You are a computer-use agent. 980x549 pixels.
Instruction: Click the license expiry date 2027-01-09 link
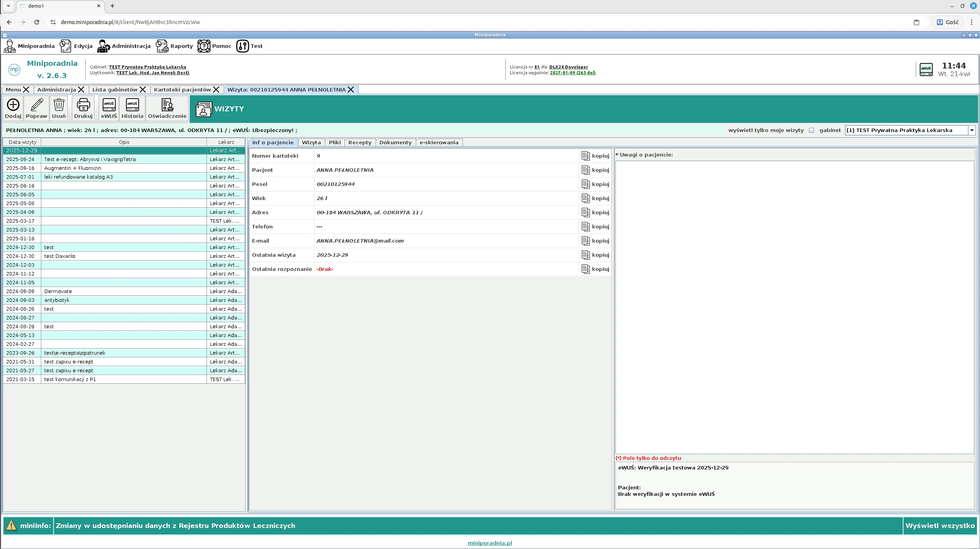(x=573, y=73)
